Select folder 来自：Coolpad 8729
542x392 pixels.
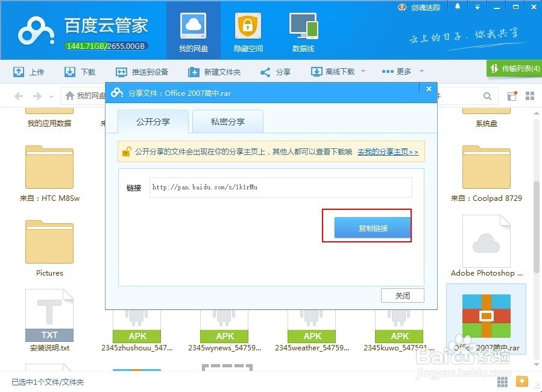coord(487,174)
